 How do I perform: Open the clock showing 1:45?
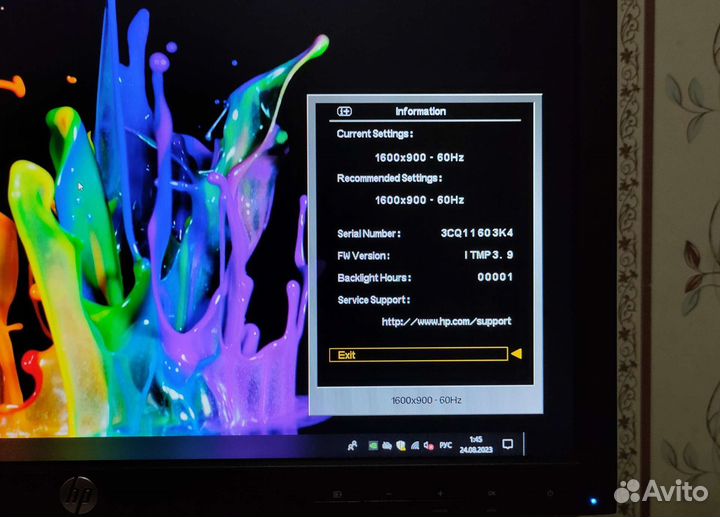coord(476,444)
